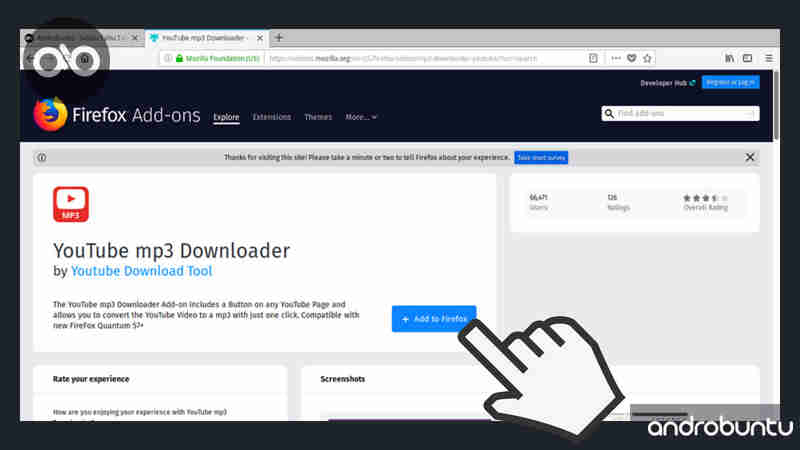Open the page actions three-dot menu

tap(616, 58)
